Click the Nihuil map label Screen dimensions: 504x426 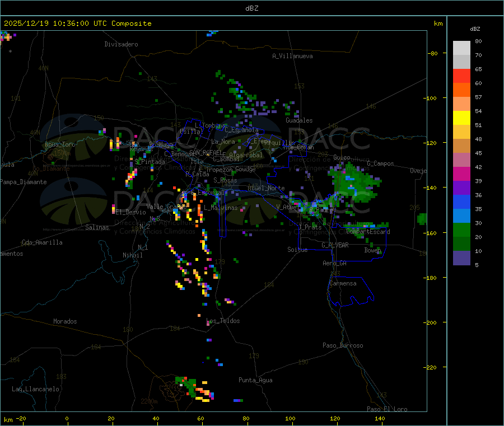click(x=132, y=255)
